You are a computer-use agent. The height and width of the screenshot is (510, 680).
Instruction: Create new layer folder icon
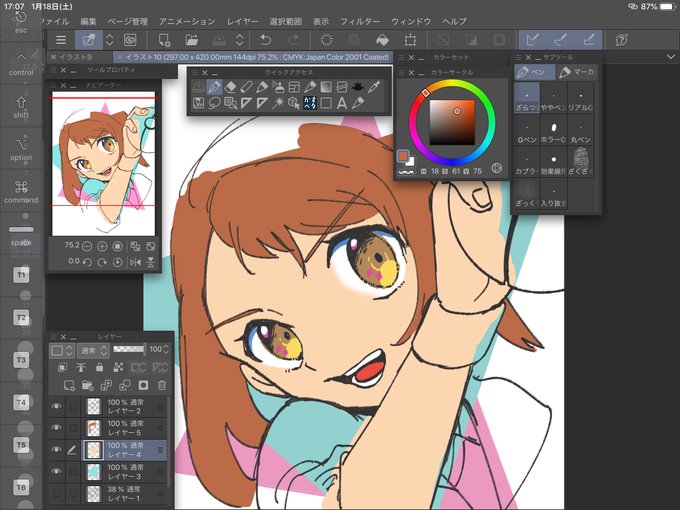87,385
